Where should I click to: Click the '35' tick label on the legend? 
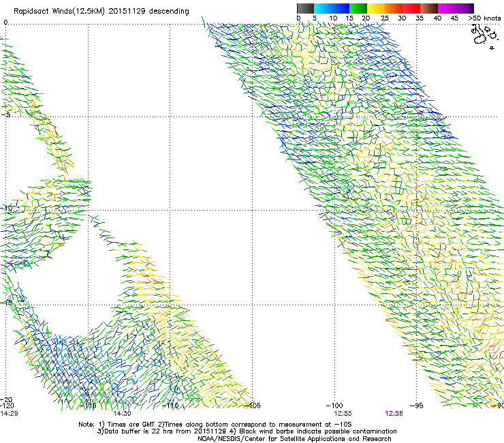(420, 18)
